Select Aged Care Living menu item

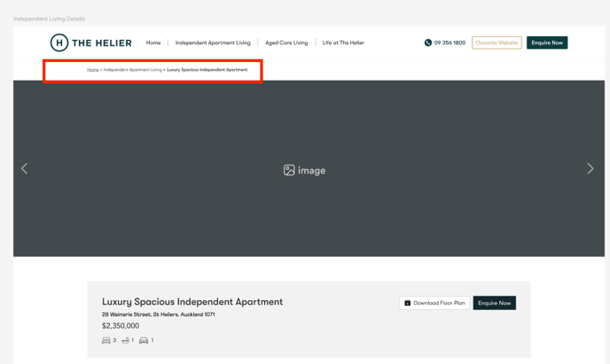click(286, 43)
